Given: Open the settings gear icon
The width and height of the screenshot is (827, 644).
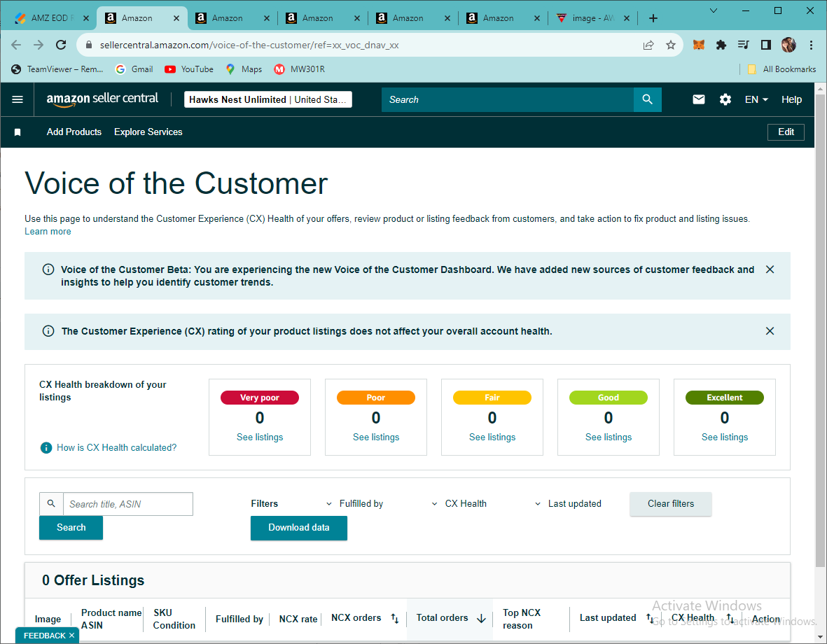Looking at the screenshot, I should click(x=725, y=99).
